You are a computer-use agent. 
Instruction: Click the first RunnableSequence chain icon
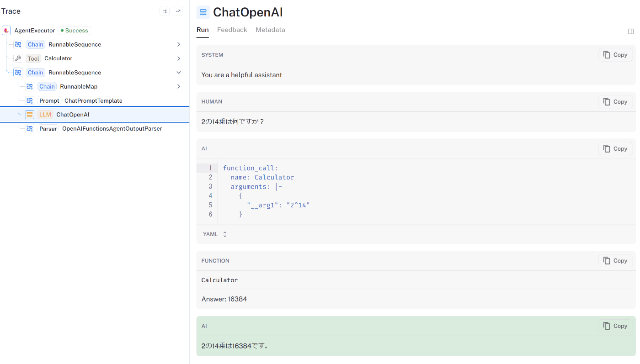[18, 44]
